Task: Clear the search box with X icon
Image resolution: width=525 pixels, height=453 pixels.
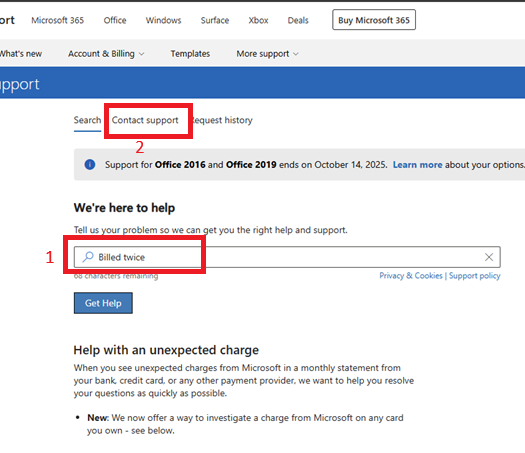Action: point(489,257)
